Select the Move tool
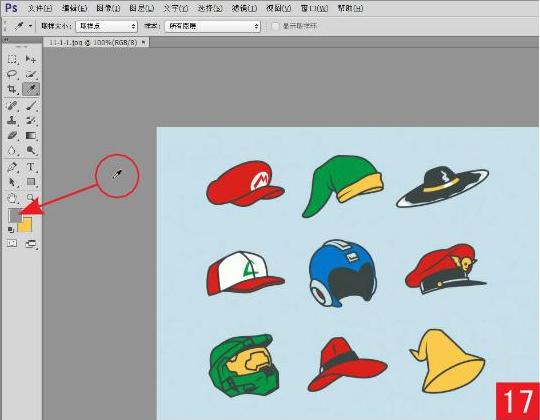 click(31, 59)
